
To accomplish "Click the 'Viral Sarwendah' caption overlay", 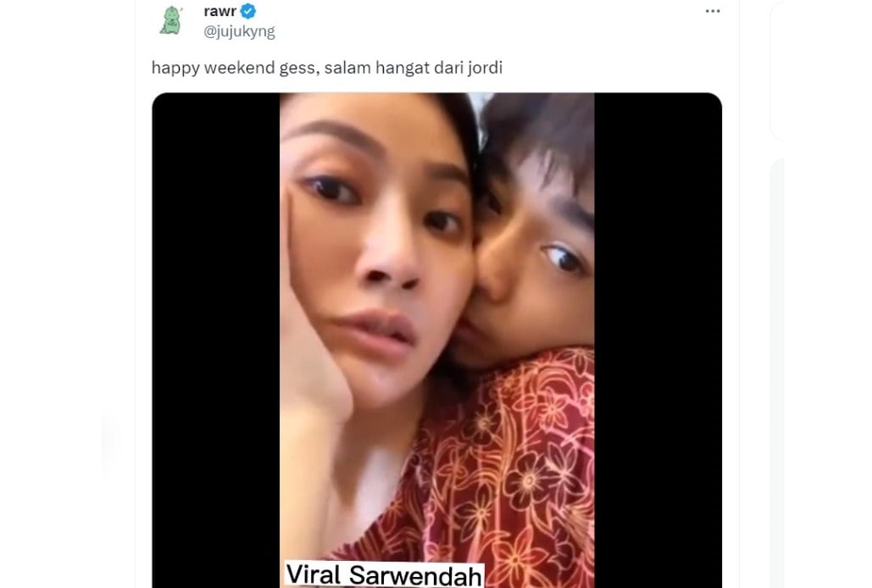I will pos(384,574).
